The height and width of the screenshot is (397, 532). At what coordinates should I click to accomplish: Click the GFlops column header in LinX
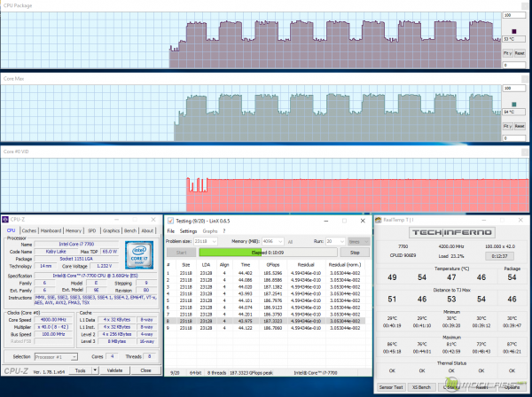[x=273, y=265]
